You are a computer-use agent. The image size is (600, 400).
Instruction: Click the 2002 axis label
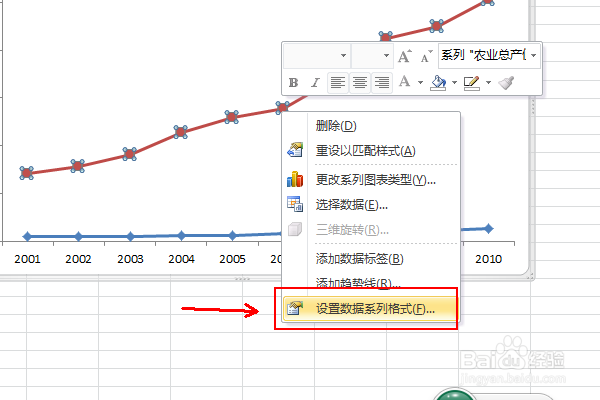pos(78,259)
